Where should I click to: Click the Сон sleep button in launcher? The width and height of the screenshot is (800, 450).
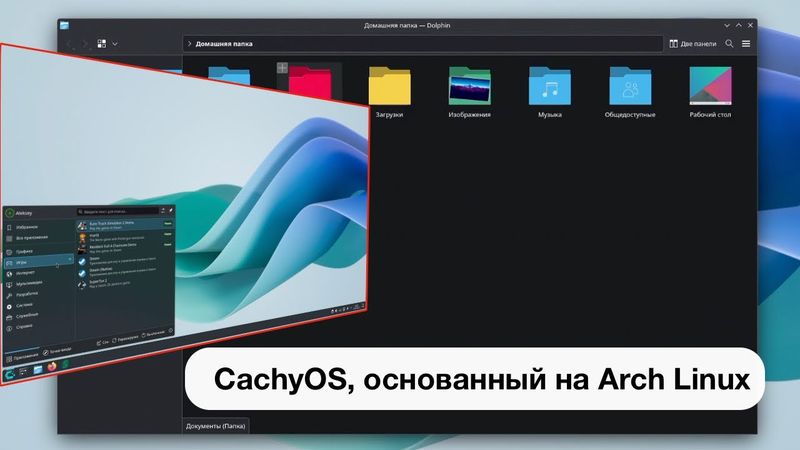[x=103, y=343]
